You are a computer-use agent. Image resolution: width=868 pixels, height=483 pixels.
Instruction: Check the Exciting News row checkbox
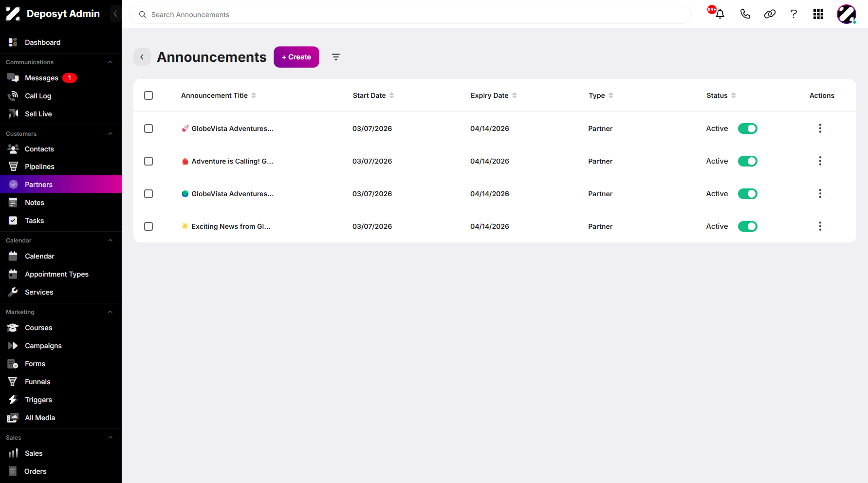pyautogui.click(x=148, y=226)
